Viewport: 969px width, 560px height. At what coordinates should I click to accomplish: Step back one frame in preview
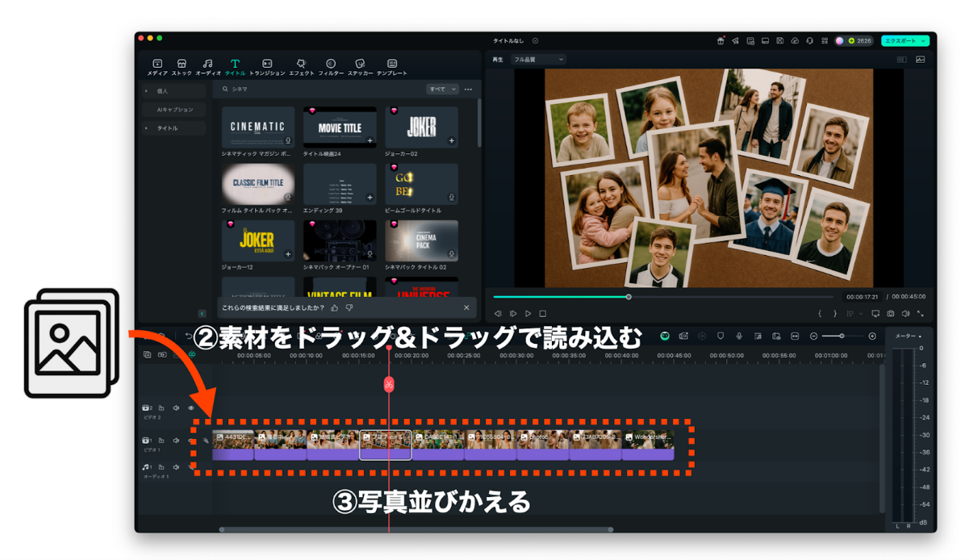coord(498,313)
